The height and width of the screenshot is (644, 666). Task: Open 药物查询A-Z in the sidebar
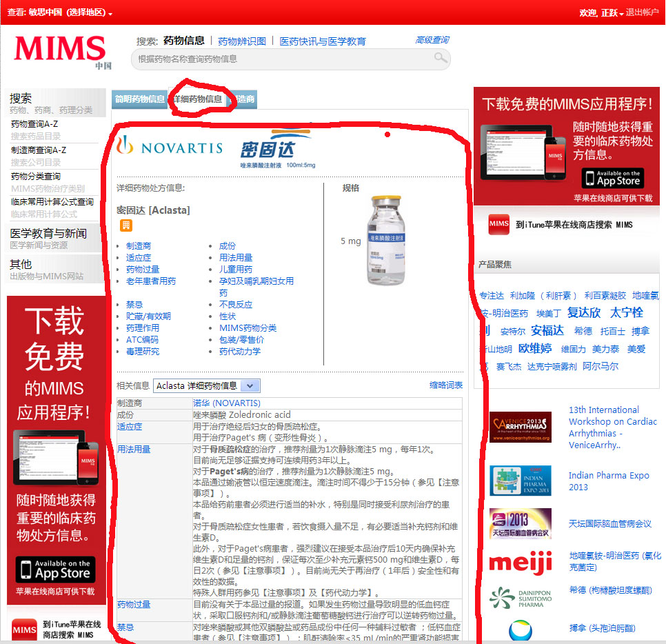pyautogui.click(x=34, y=124)
